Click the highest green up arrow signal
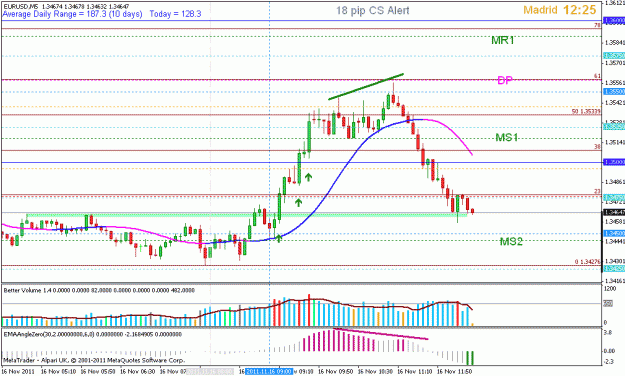625x376 pixels. [308, 177]
